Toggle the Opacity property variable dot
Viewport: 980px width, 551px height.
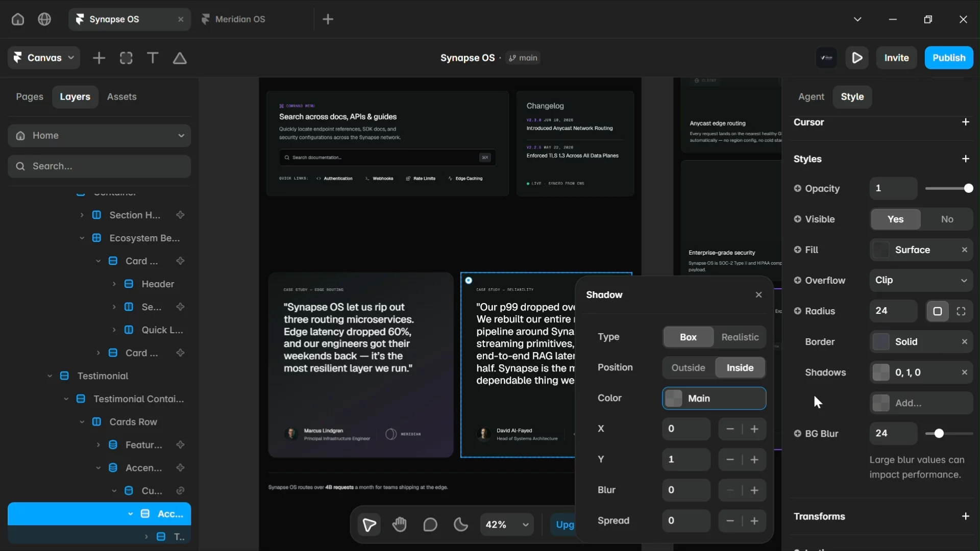798,188
